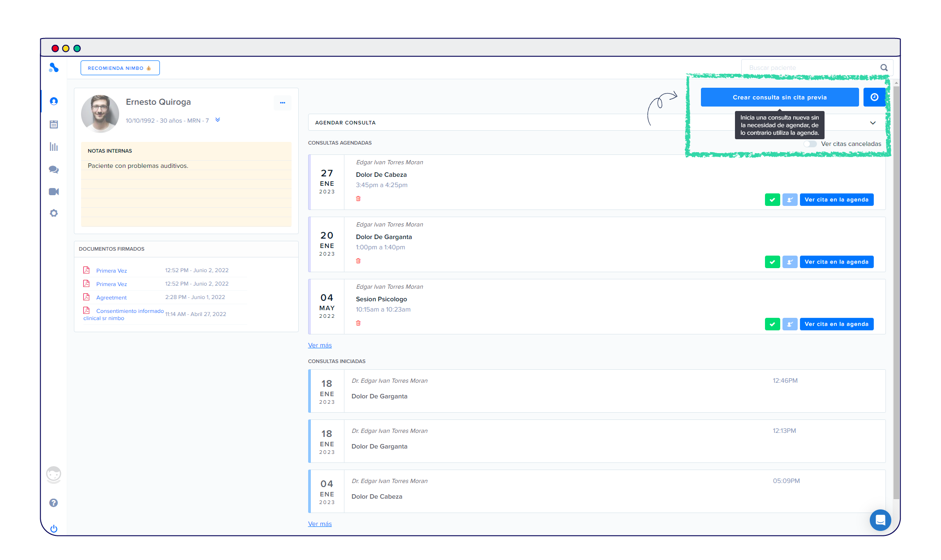The width and height of the screenshot is (941, 560).
Task: Open the three-dots patient options menu
Action: [282, 103]
